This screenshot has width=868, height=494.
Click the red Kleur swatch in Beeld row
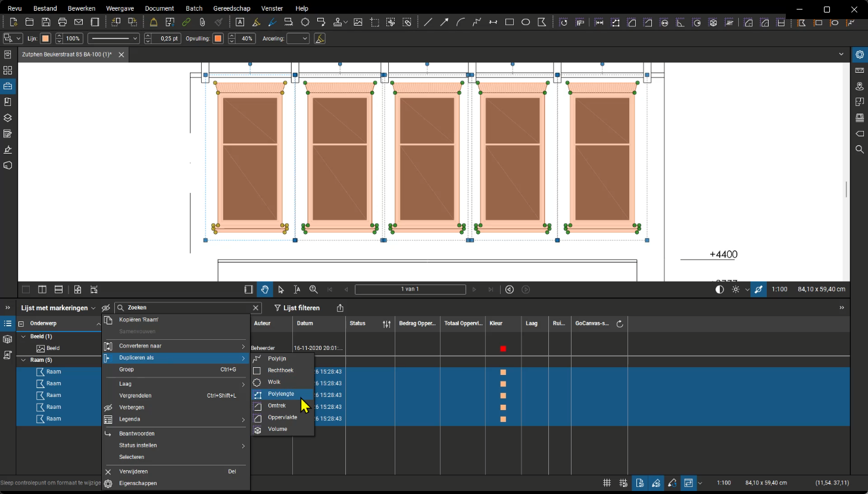(x=503, y=349)
